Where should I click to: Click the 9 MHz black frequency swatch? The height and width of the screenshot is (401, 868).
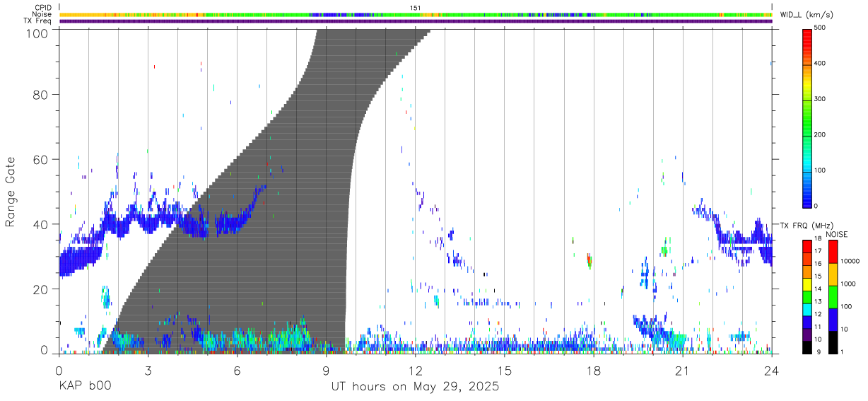[807, 347]
